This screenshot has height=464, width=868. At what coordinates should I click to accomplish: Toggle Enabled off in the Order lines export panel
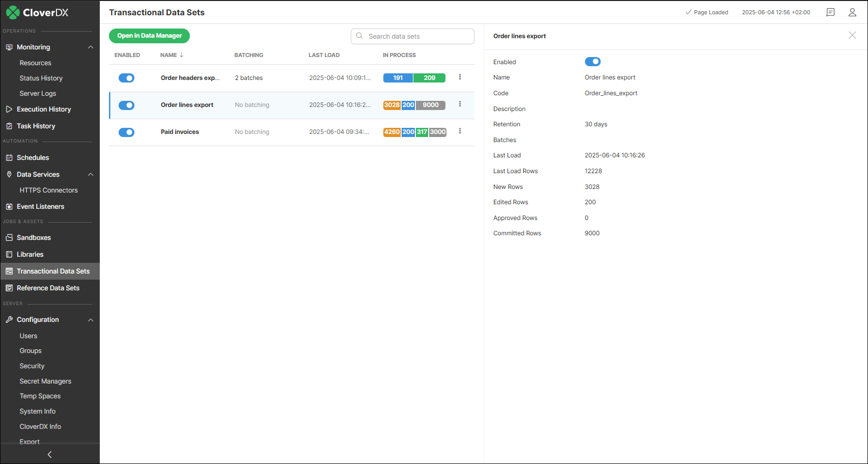[593, 61]
